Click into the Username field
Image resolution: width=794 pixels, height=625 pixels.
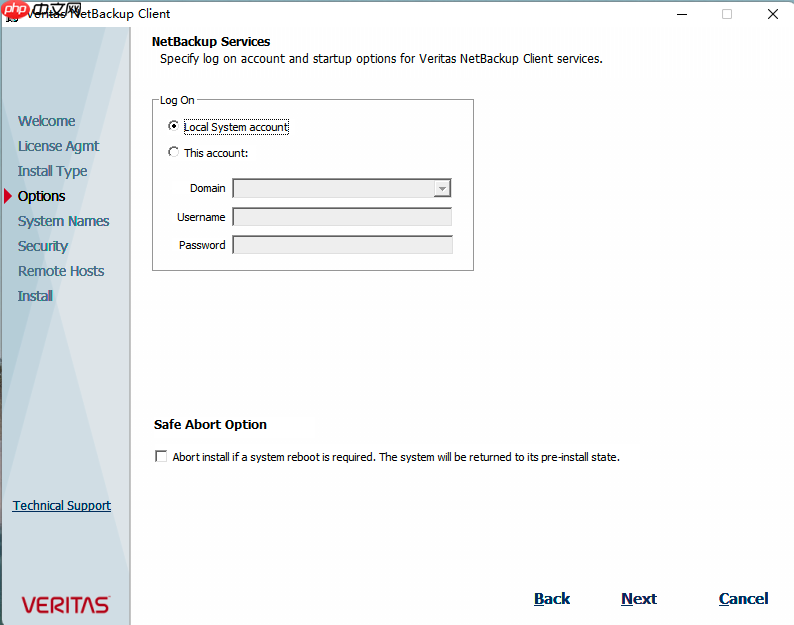tap(342, 217)
